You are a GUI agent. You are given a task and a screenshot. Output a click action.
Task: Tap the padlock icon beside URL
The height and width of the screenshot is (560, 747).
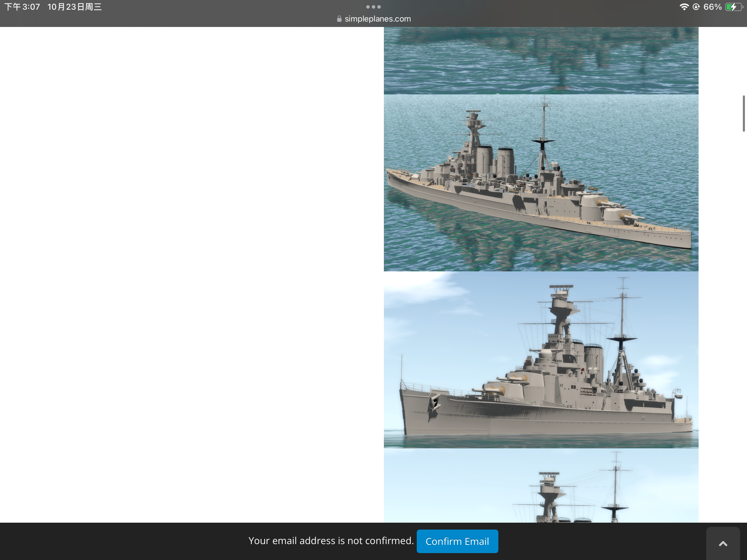339,19
